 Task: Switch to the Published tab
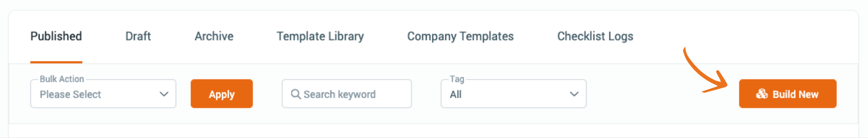point(56,36)
